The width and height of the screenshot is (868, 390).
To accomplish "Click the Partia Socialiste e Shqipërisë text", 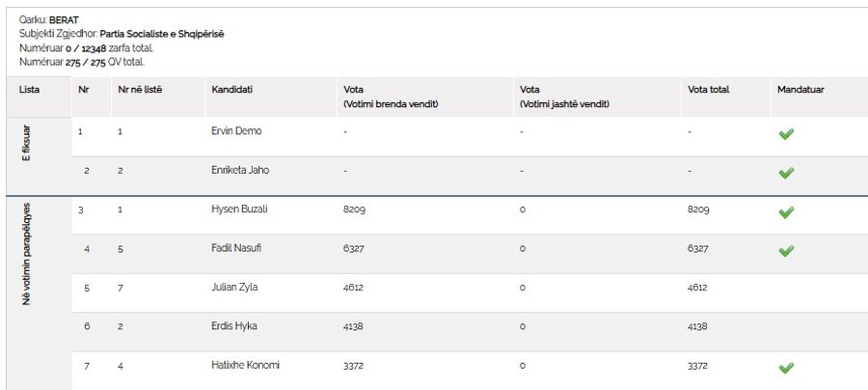I will (162, 35).
